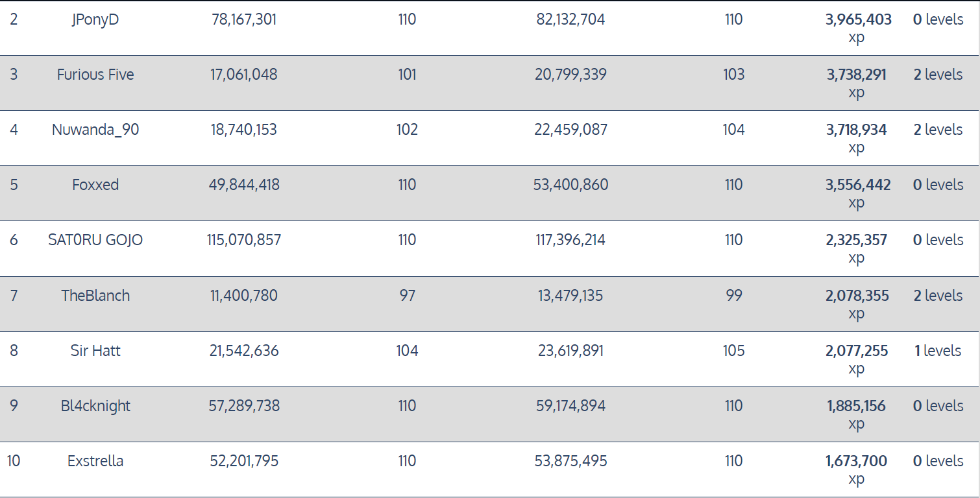Select Foxxed's 3,556,442 xp gain cell

(x=858, y=185)
